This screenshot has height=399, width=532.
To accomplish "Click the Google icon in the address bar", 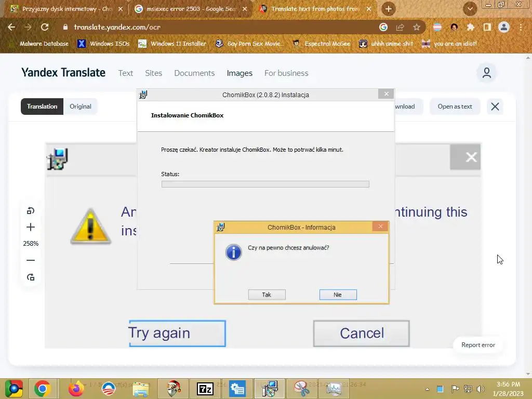I will tap(383, 27).
